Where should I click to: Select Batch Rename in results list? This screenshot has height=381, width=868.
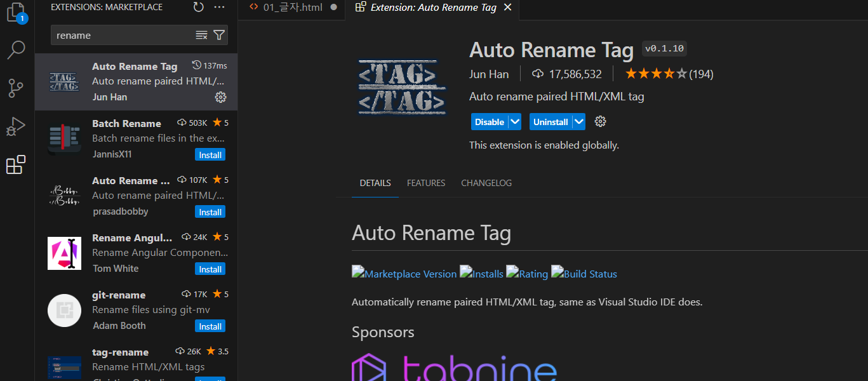coord(136,138)
